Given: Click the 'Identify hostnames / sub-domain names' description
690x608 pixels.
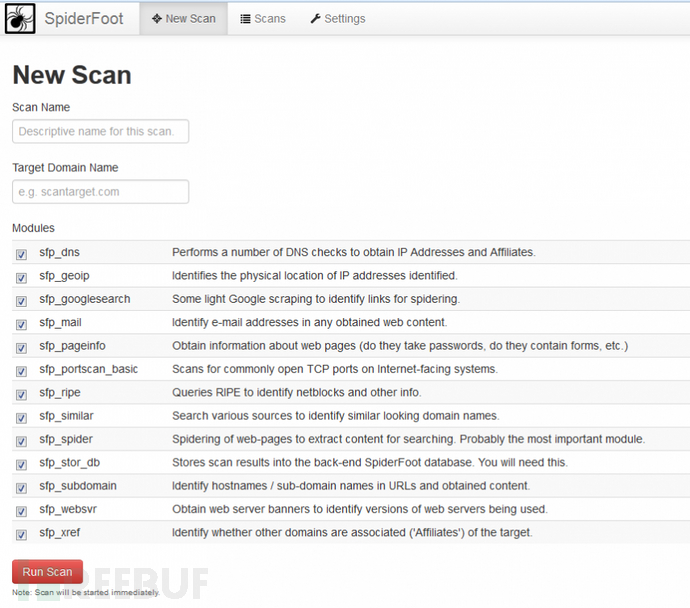Looking at the screenshot, I should 351,485.
